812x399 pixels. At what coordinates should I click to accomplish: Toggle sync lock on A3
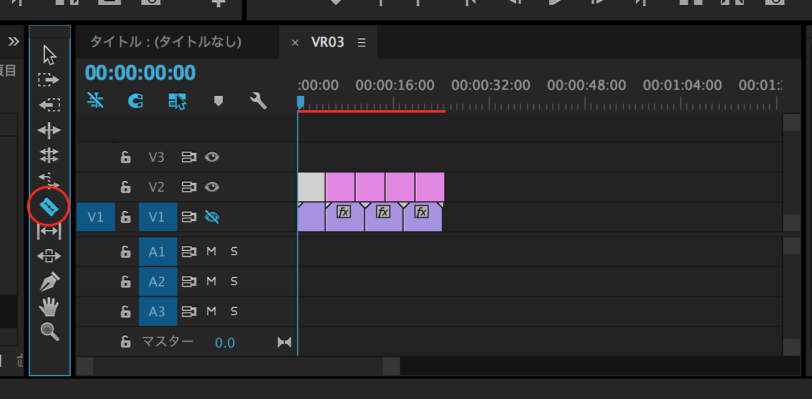[x=188, y=312]
